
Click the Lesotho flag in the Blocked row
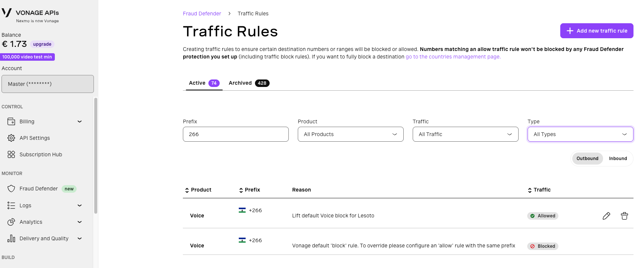tap(242, 240)
